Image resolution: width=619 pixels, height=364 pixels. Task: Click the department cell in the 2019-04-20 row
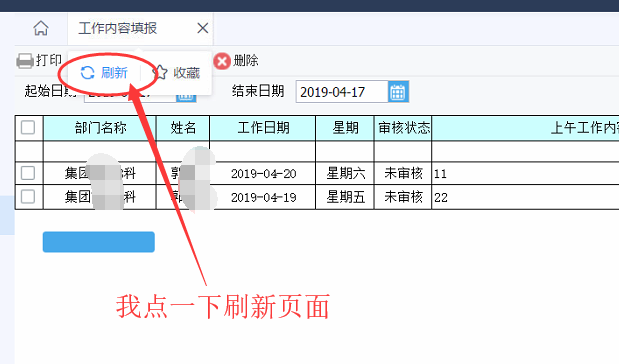[x=100, y=173]
